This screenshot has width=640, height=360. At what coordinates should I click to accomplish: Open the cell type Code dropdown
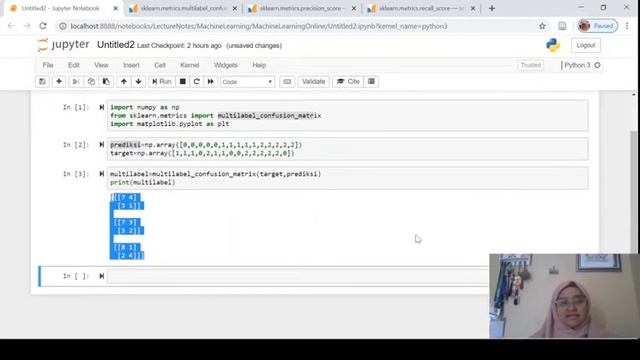tap(247, 82)
